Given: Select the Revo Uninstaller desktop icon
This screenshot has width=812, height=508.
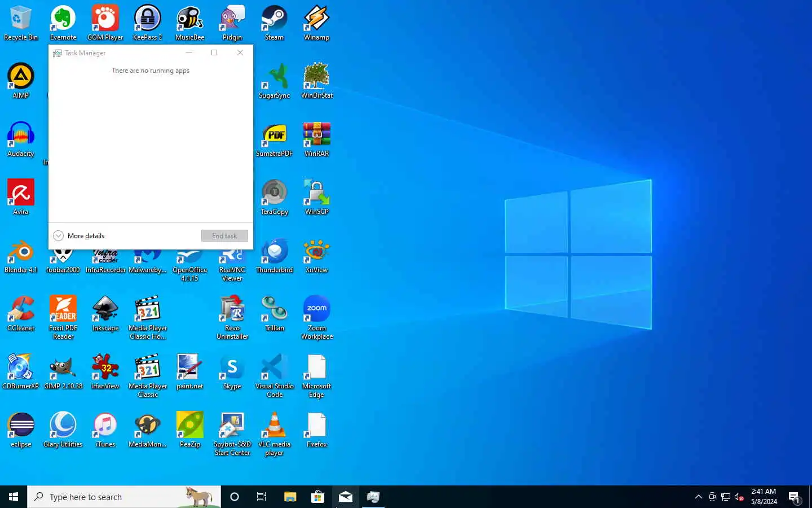Looking at the screenshot, I should tap(232, 317).
